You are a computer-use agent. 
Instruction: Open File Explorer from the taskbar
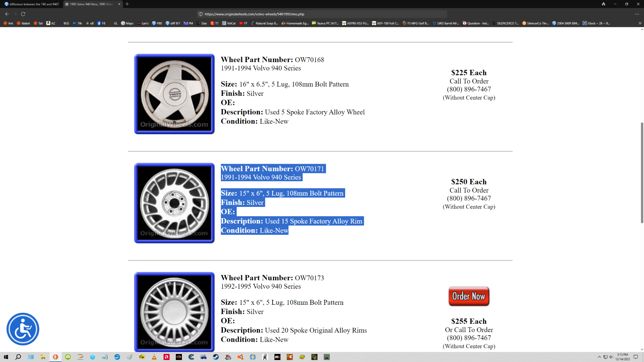click(43, 357)
